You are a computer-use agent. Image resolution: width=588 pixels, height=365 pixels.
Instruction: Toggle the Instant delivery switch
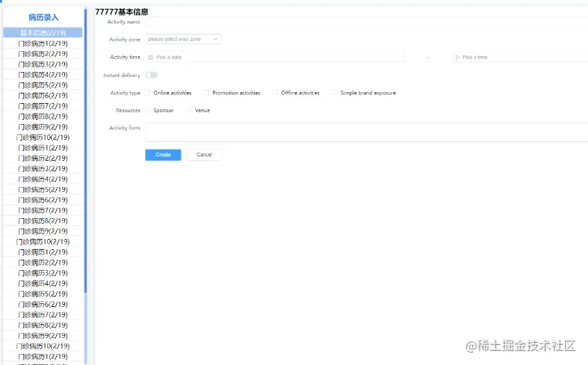coord(152,75)
